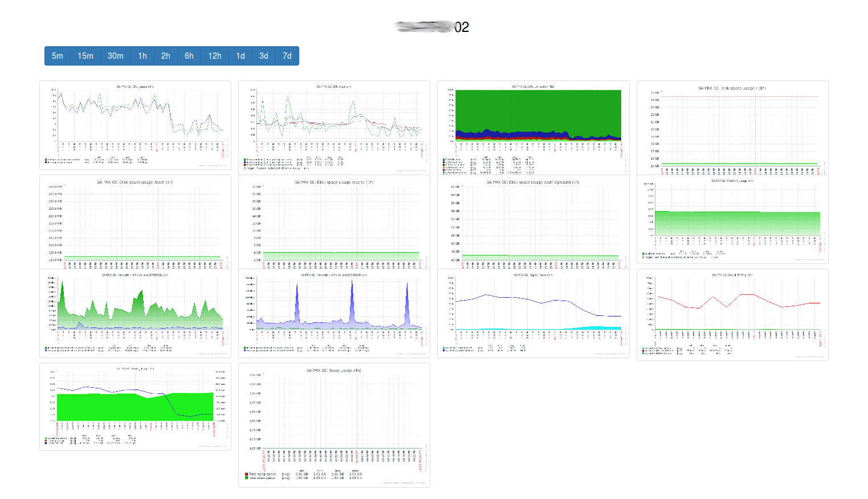This screenshot has height=499, width=868.
Task: Switch to the 30m view
Action: point(115,55)
